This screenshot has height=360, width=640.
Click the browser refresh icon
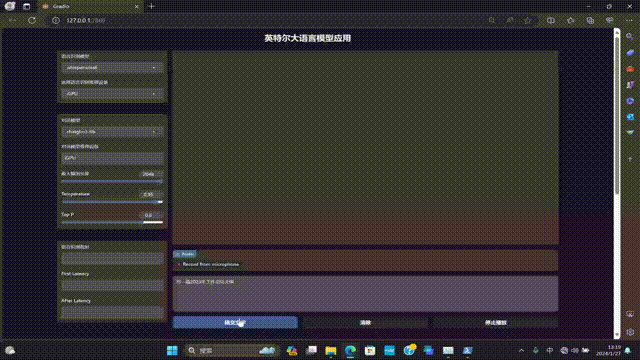click(x=32, y=20)
